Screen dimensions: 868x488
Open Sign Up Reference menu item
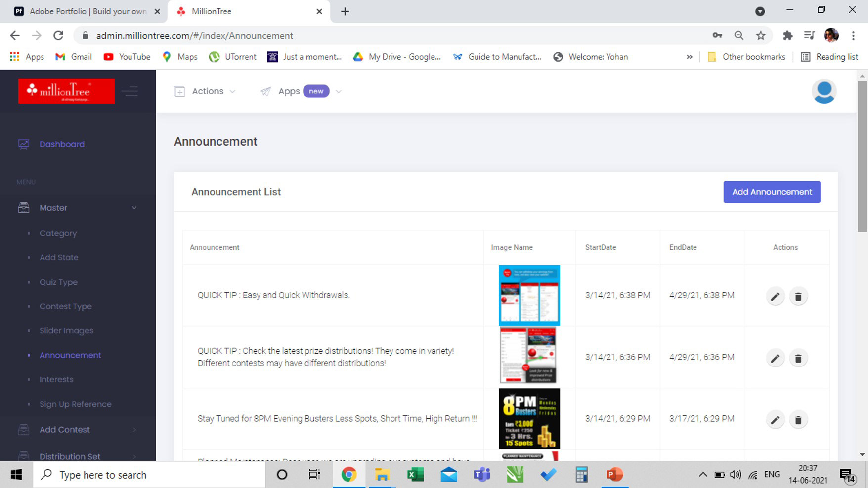pos(76,404)
